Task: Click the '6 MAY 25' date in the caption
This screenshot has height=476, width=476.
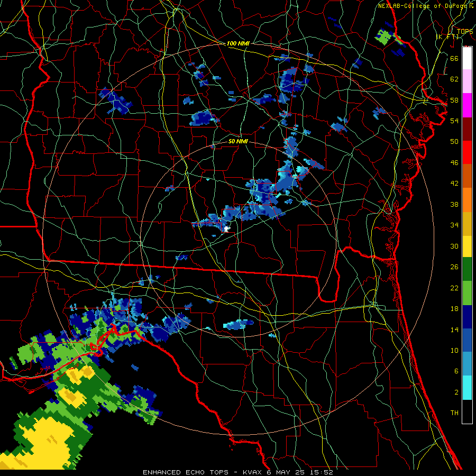Action: click(x=286, y=472)
